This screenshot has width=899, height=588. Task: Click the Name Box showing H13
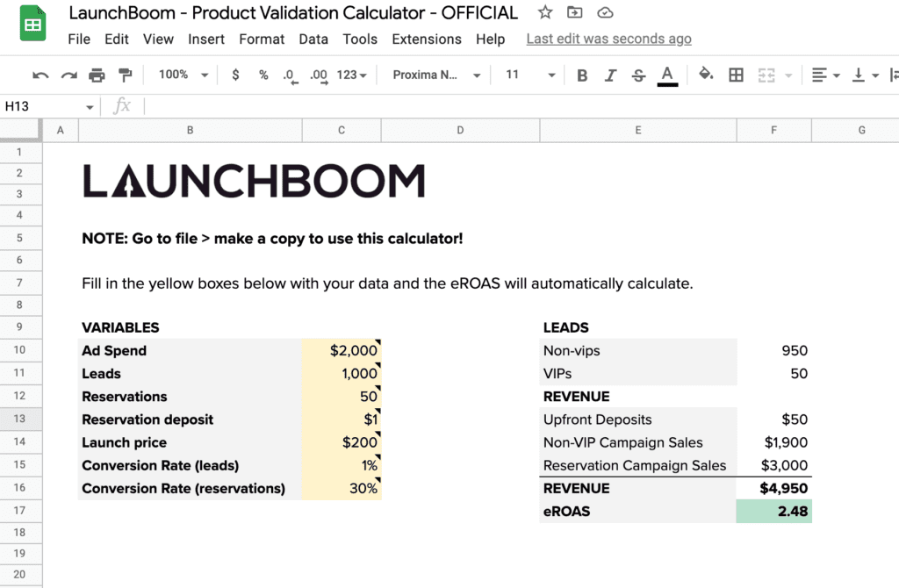[x=43, y=106]
